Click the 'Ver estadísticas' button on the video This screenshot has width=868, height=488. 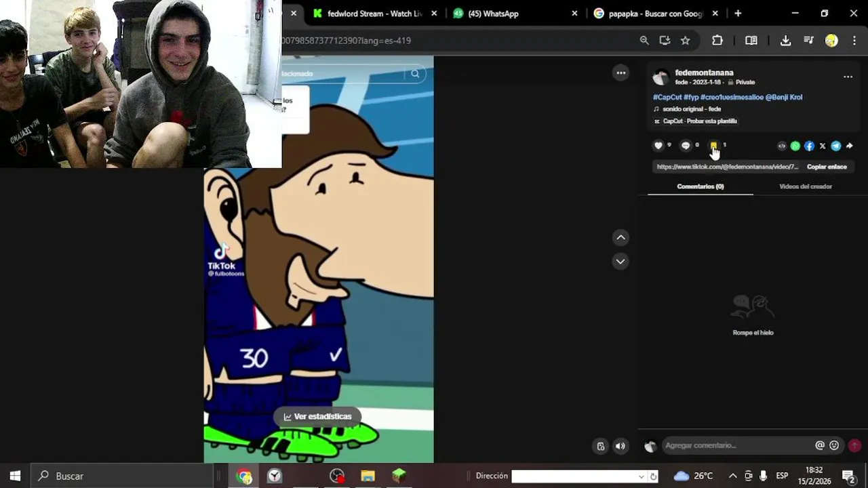point(317,417)
